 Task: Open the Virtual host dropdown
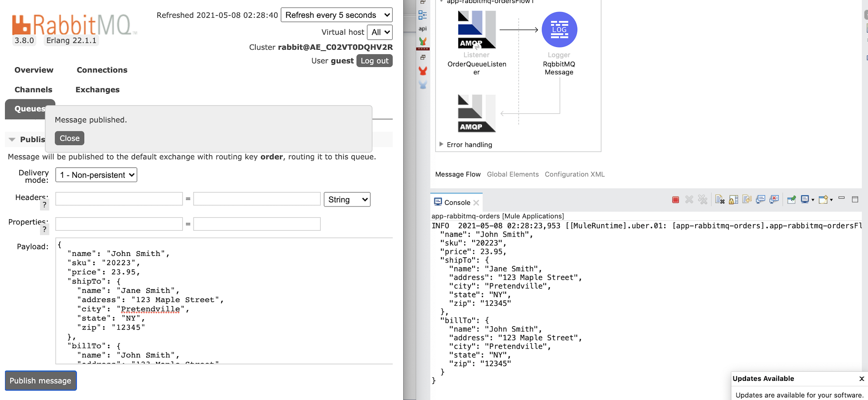380,32
